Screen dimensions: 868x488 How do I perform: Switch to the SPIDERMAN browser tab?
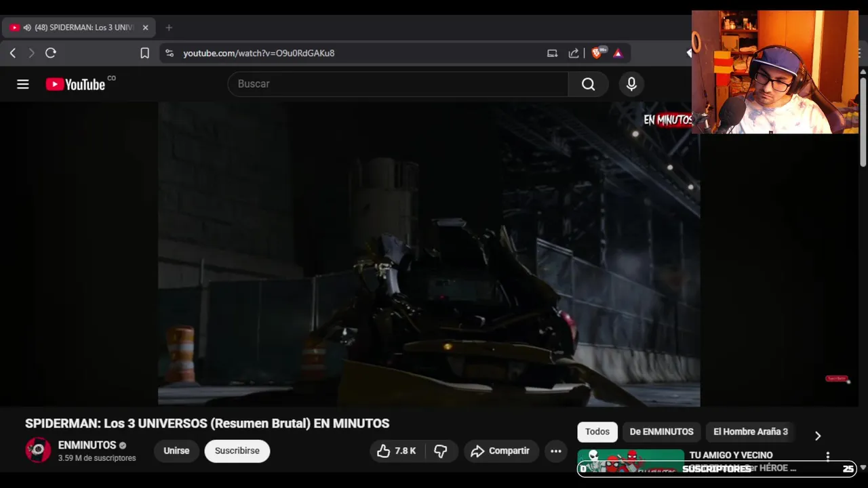(x=79, y=28)
